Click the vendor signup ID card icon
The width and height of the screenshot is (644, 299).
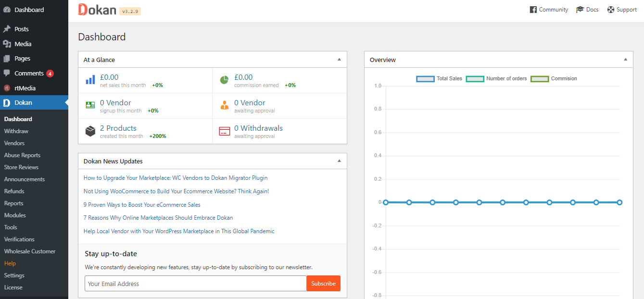90,105
